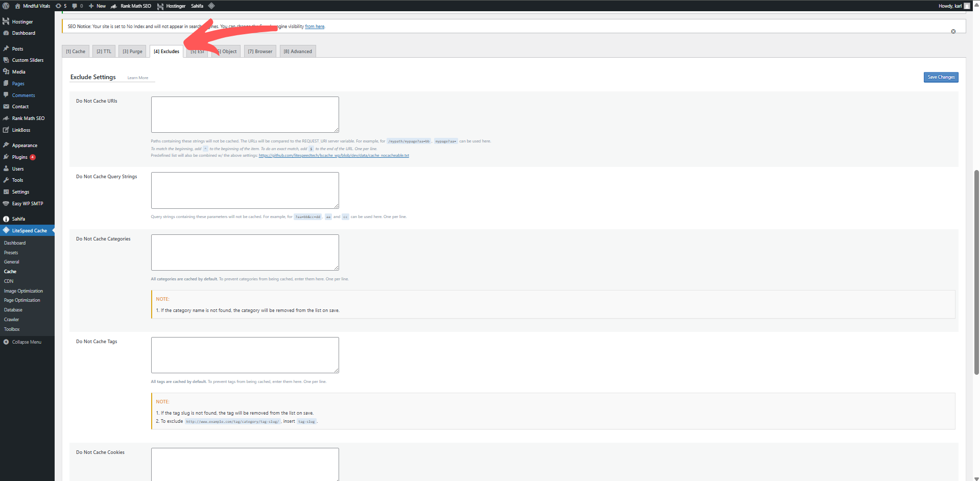
Task: Open the Presets submenu item
Action: 11,253
